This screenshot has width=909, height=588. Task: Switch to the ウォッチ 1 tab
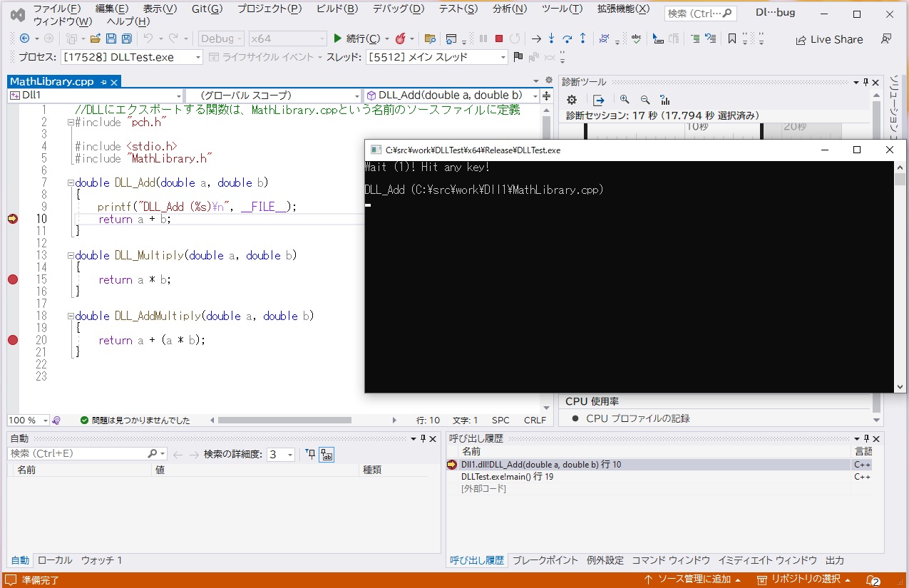(x=101, y=560)
